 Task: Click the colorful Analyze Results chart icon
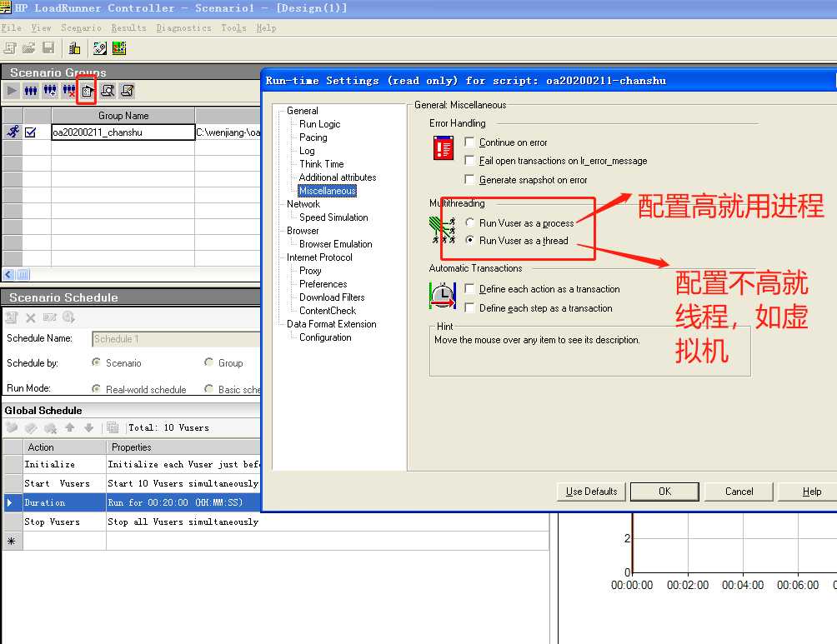pos(119,48)
